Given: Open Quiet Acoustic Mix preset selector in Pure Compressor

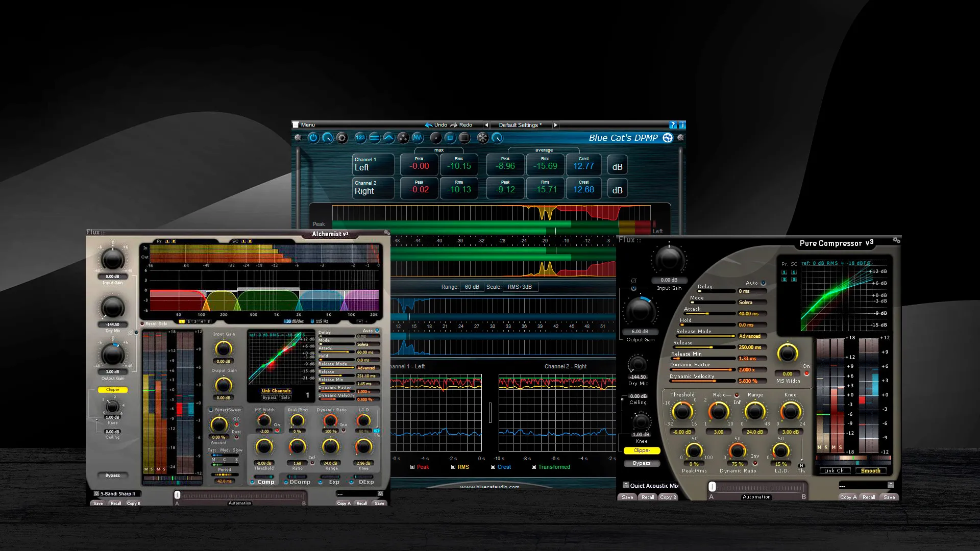Looking at the screenshot, I should (651, 486).
